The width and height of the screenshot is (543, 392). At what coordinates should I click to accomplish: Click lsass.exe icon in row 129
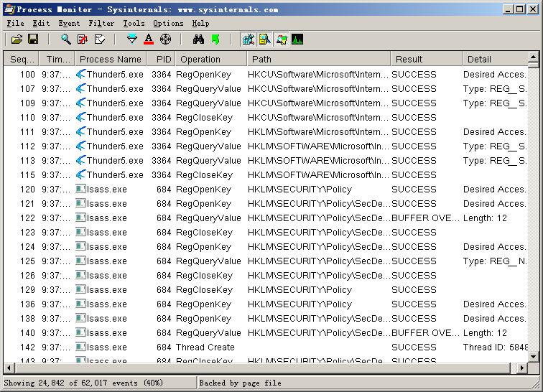pyautogui.click(x=80, y=289)
